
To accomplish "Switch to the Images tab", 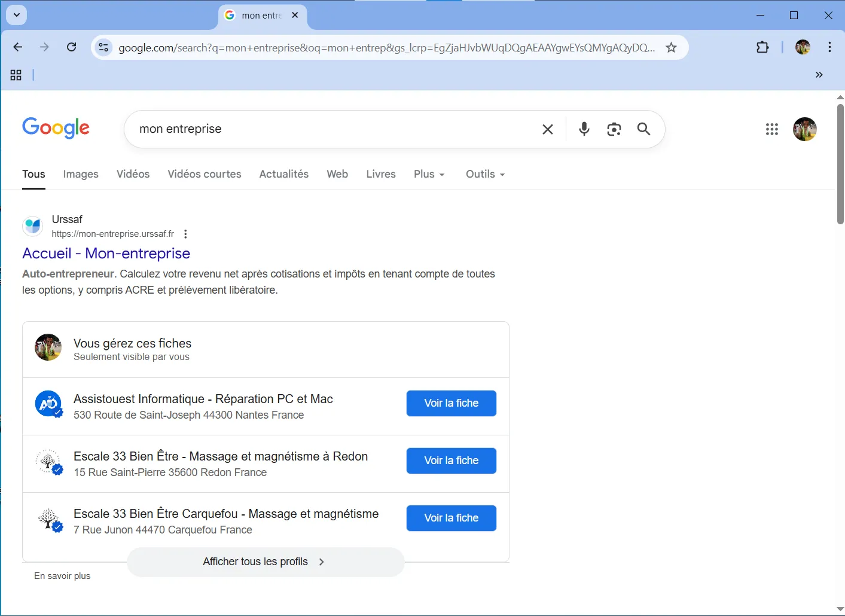I will [x=81, y=174].
